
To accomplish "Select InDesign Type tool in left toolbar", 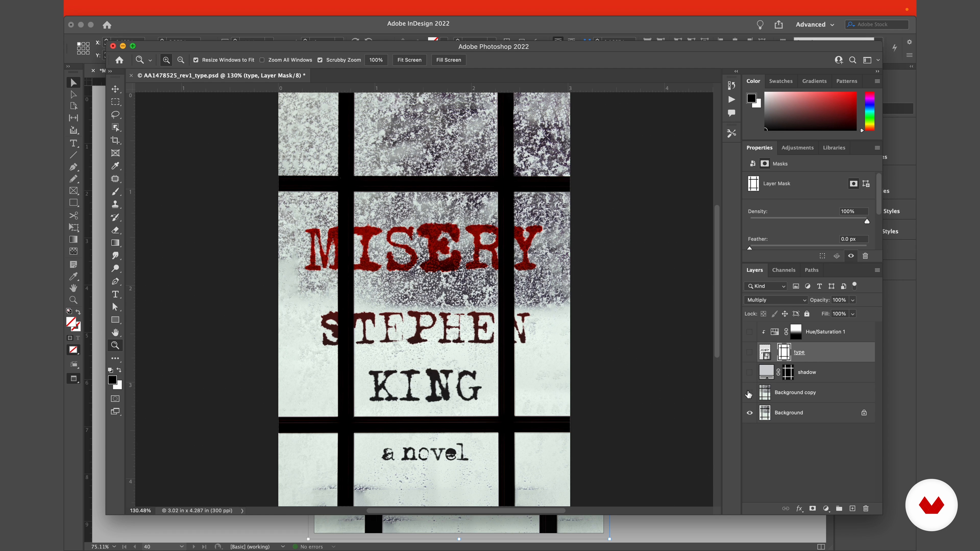I will [x=73, y=143].
